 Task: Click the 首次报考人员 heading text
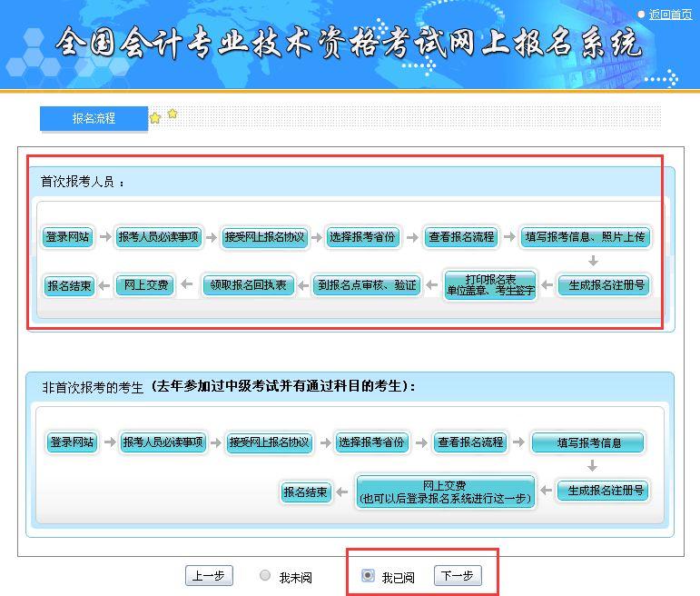[82, 182]
